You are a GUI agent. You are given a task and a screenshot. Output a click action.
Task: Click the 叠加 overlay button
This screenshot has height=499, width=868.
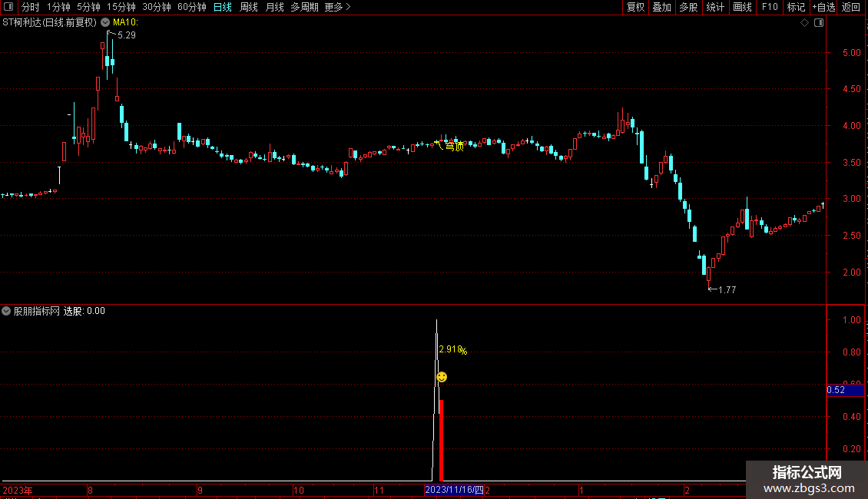pyautogui.click(x=661, y=7)
